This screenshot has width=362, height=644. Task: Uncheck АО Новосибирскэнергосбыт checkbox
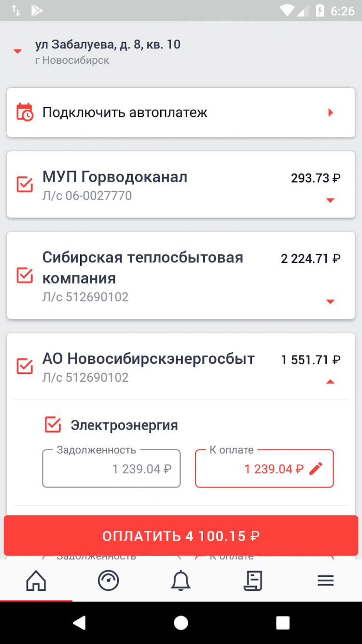point(25,366)
